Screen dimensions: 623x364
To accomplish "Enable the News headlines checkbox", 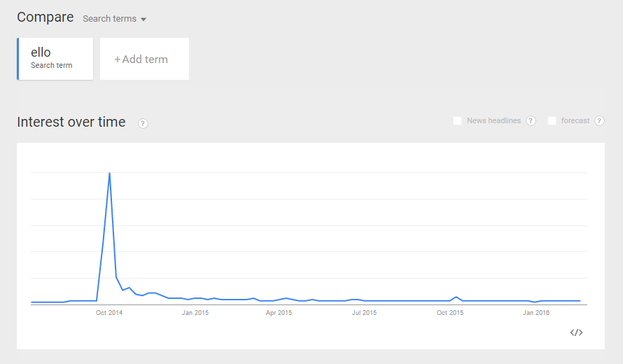I will 458,121.
